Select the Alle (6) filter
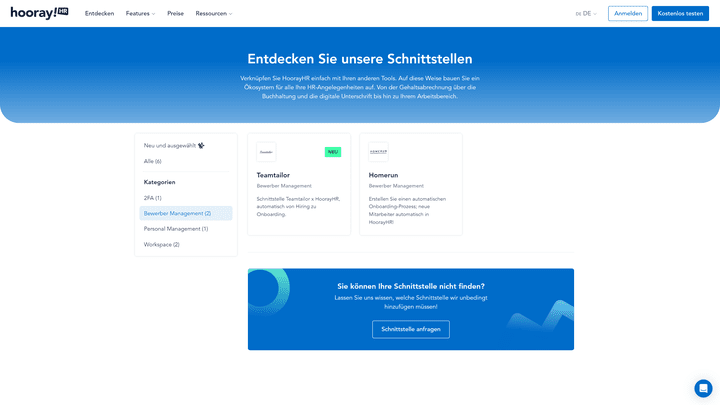The image size is (720, 405). pos(152,161)
